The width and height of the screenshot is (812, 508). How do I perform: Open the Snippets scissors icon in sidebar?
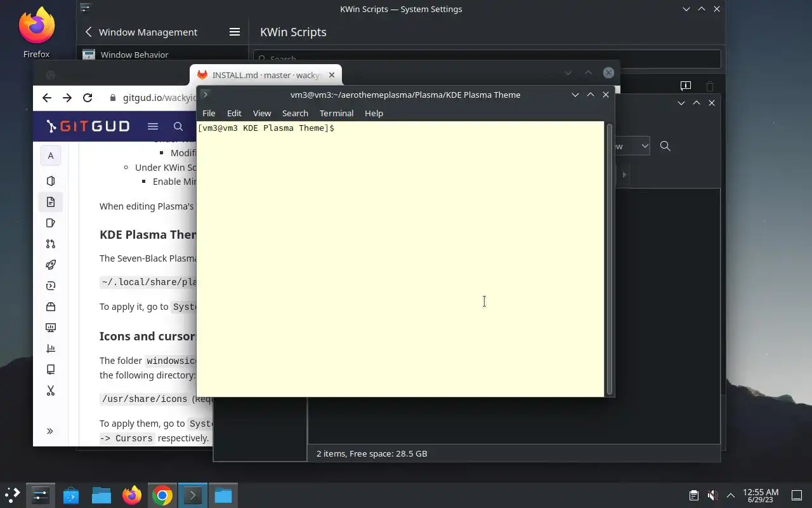pos(51,391)
